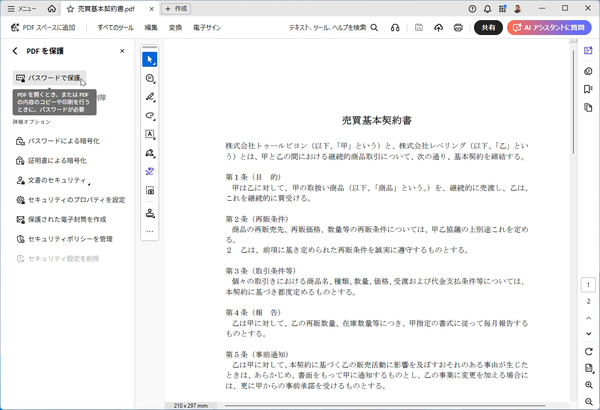Select the pen highlight tool
The height and width of the screenshot is (410, 600).
[x=150, y=97]
